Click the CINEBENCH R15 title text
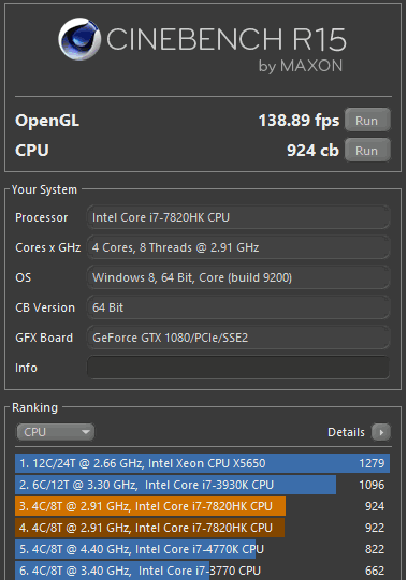 point(226,39)
